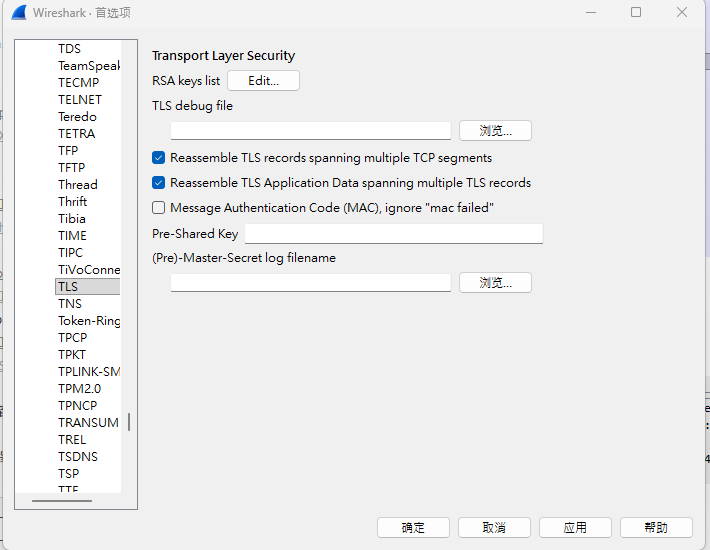Click the Wireshark shark fin title icon
The width and height of the screenshot is (710, 550).
[19, 13]
